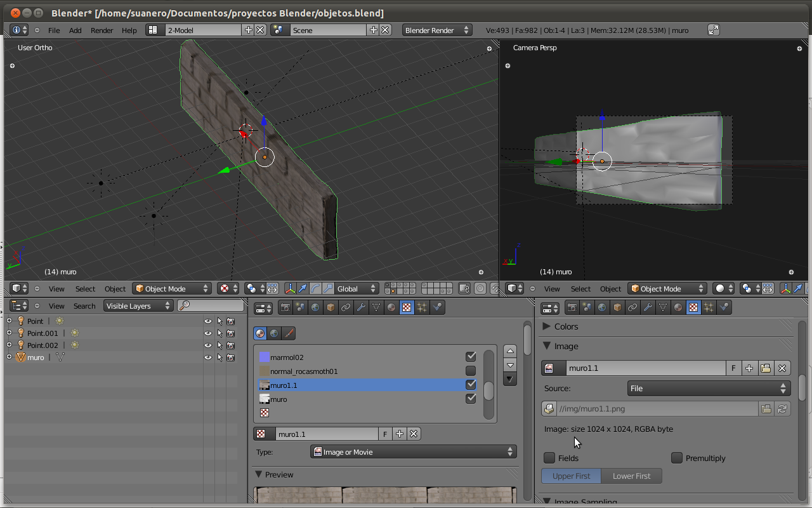Open Physics tab in middle properties panel

[x=437, y=308]
